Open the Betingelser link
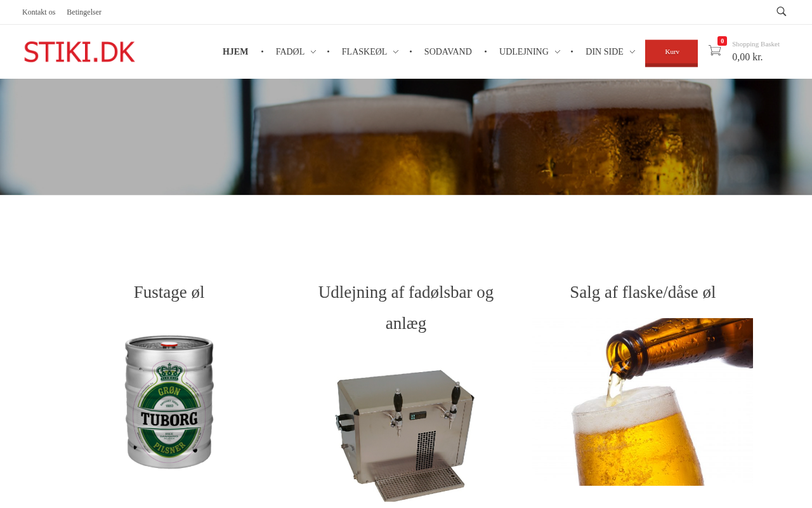This screenshot has width=812, height=508. coord(84,12)
